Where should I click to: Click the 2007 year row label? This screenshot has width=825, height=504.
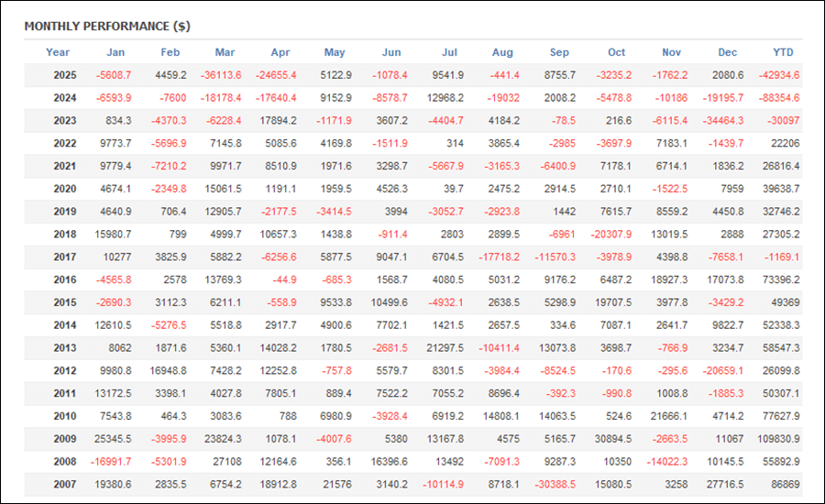click(64, 484)
